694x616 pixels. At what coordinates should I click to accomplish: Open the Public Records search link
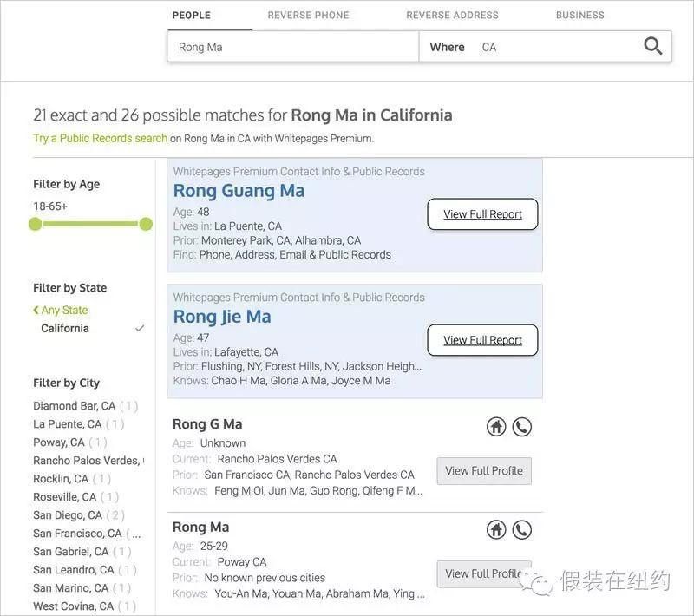point(99,138)
